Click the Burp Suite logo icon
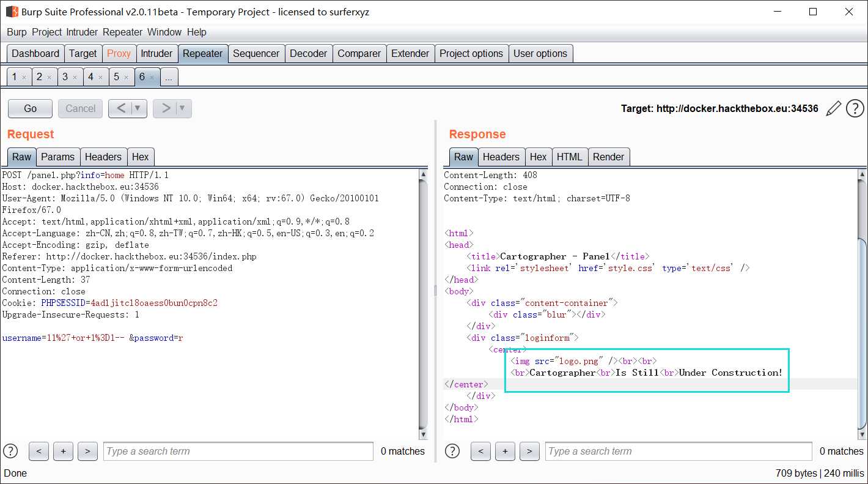The image size is (868, 484). (x=12, y=12)
